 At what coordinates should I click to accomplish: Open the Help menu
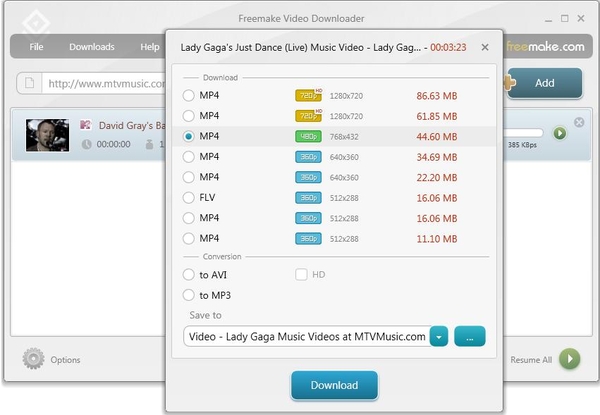pos(150,47)
